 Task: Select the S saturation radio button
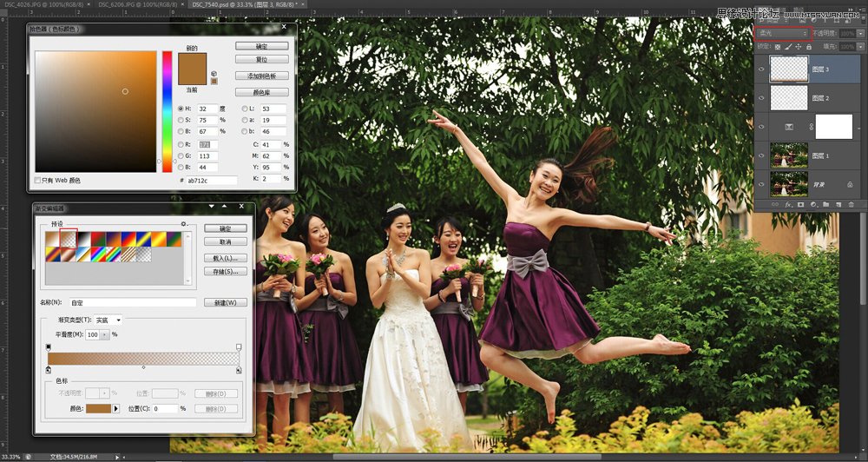181,120
